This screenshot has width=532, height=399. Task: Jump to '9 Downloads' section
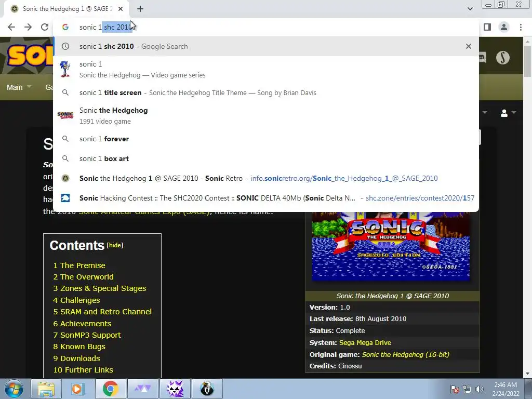(x=76, y=358)
